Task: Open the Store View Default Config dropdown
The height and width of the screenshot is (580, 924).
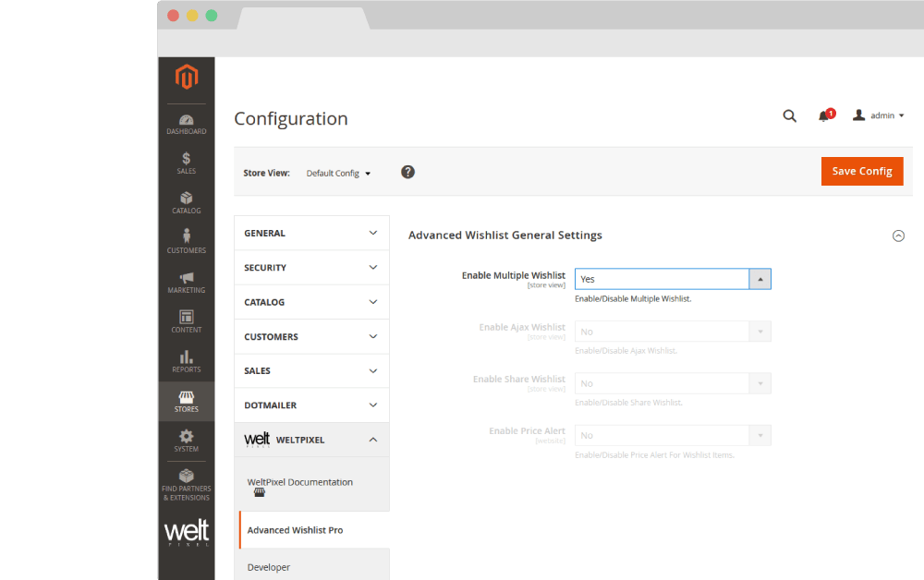Action: click(x=338, y=174)
